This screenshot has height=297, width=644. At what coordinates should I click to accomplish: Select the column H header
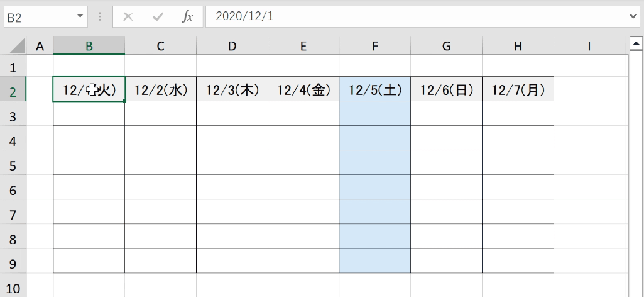click(518, 46)
